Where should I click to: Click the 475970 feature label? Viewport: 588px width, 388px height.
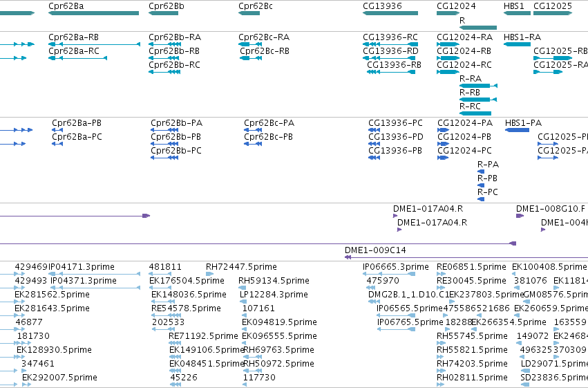(x=383, y=281)
